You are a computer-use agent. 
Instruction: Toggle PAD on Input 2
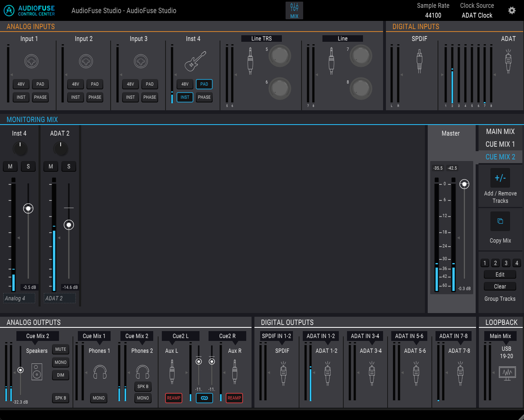[x=95, y=84]
